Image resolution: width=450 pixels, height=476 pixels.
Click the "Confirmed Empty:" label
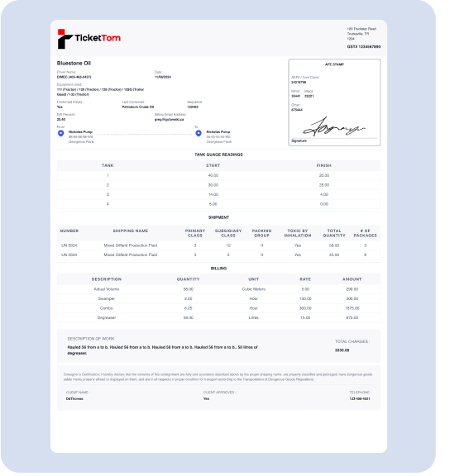coord(69,102)
